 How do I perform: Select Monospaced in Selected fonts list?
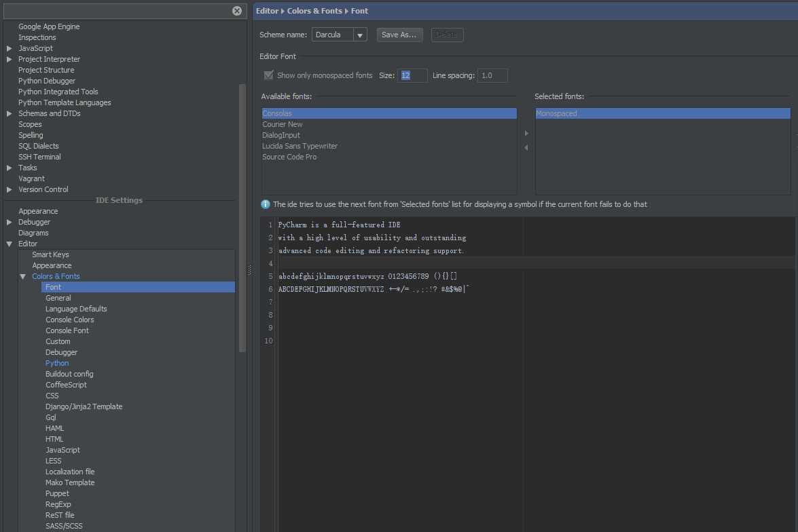click(663, 113)
